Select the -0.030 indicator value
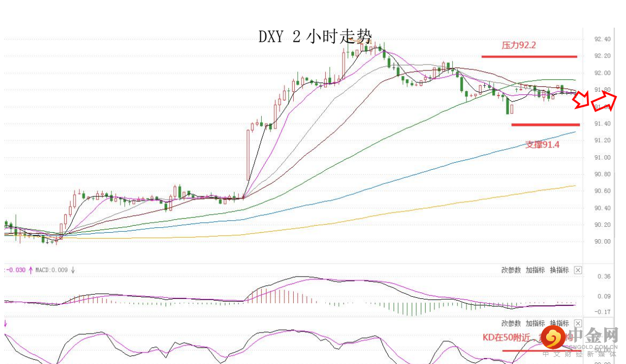 [x=16, y=270]
